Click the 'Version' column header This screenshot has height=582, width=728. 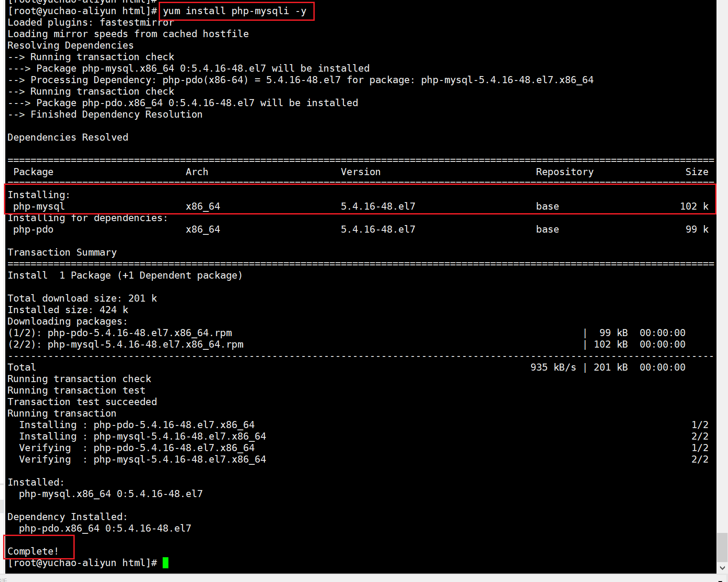pos(360,172)
